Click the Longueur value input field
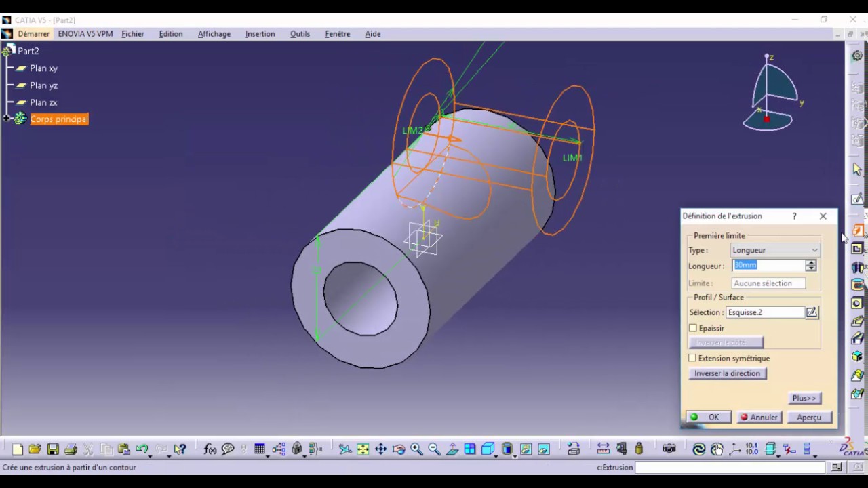 tap(768, 266)
